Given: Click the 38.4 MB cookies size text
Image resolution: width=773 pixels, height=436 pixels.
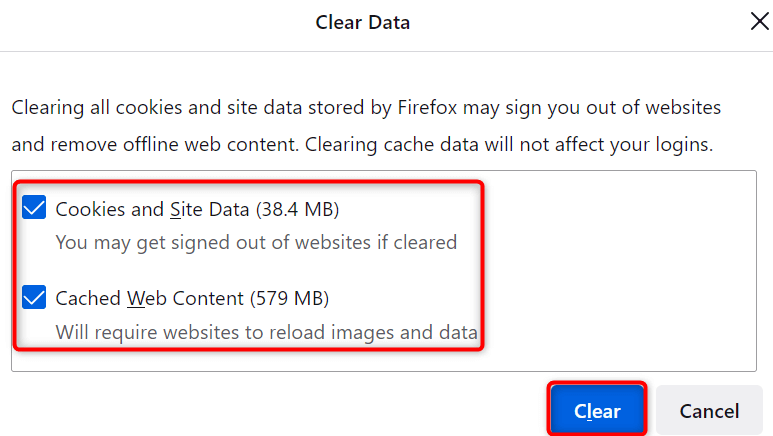Looking at the screenshot, I should (297, 210).
